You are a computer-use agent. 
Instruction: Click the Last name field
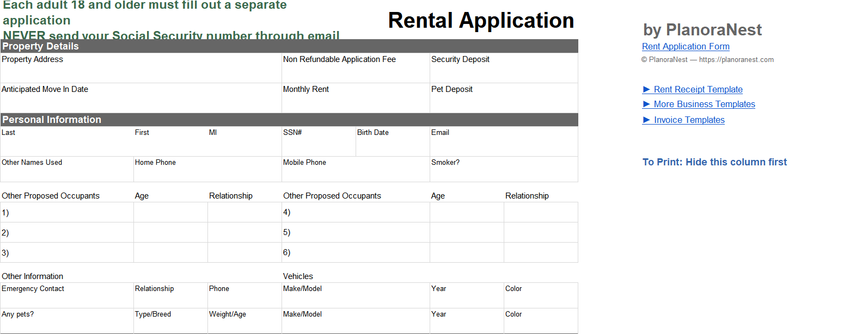click(67, 141)
